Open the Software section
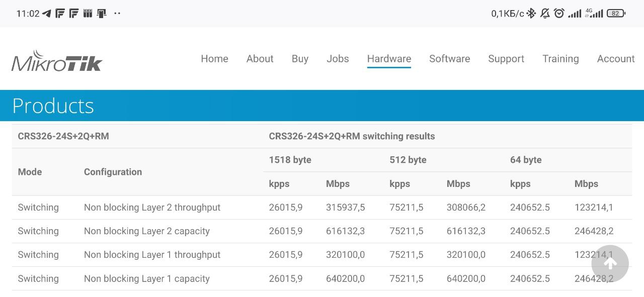Screen dimensions: 644x297 pyautogui.click(x=449, y=59)
